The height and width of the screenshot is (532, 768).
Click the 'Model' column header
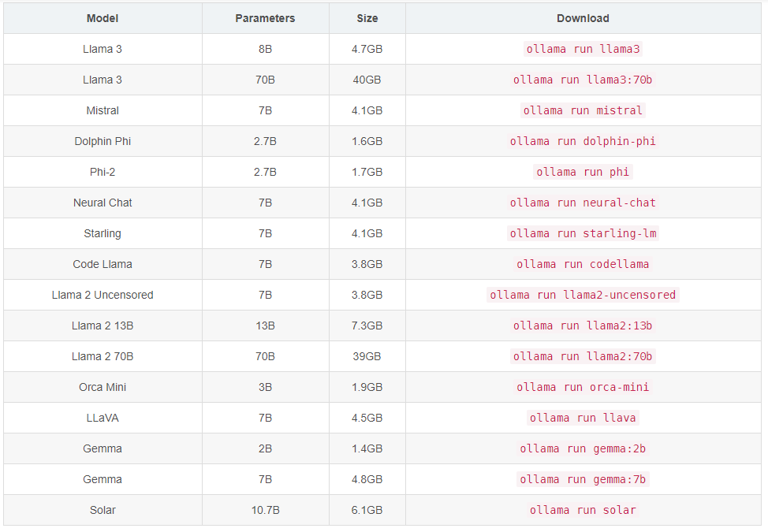[103, 18]
